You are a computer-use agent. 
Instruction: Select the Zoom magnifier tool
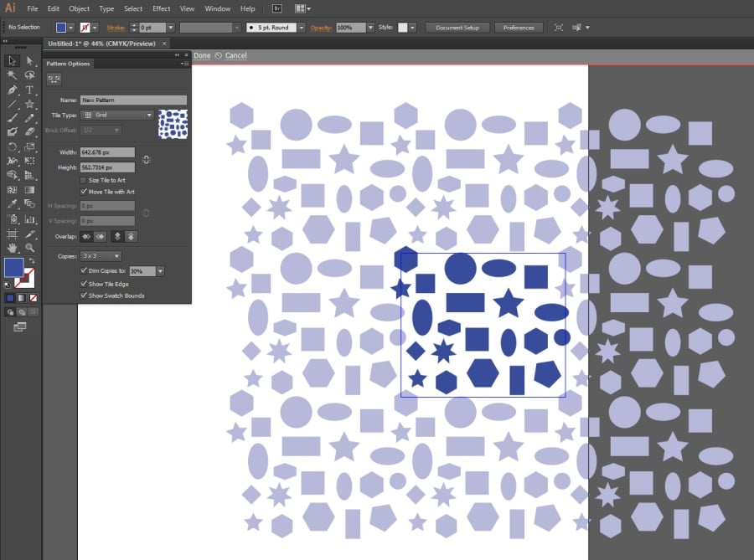click(29, 248)
